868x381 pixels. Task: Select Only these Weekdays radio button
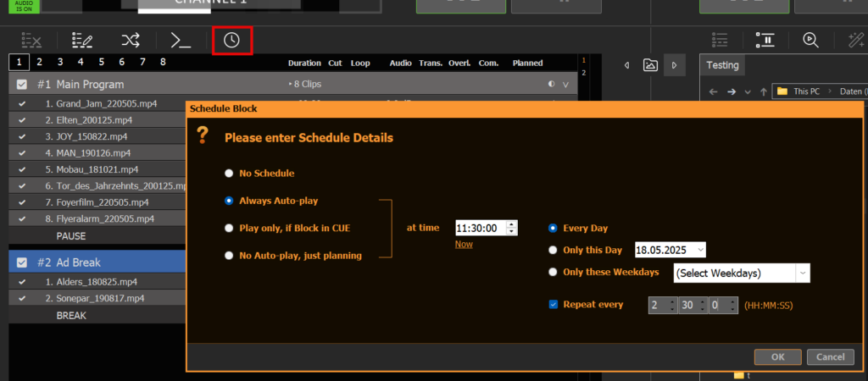[554, 273]
